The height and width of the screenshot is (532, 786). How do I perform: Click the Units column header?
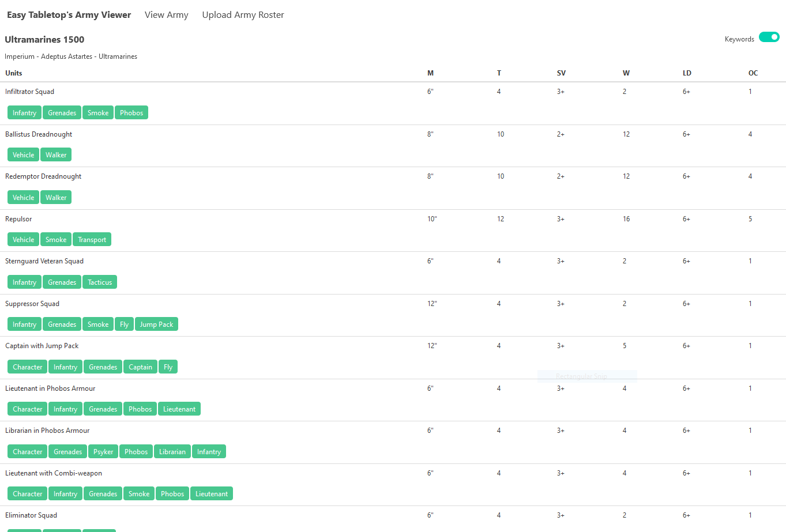pos(14,73)
